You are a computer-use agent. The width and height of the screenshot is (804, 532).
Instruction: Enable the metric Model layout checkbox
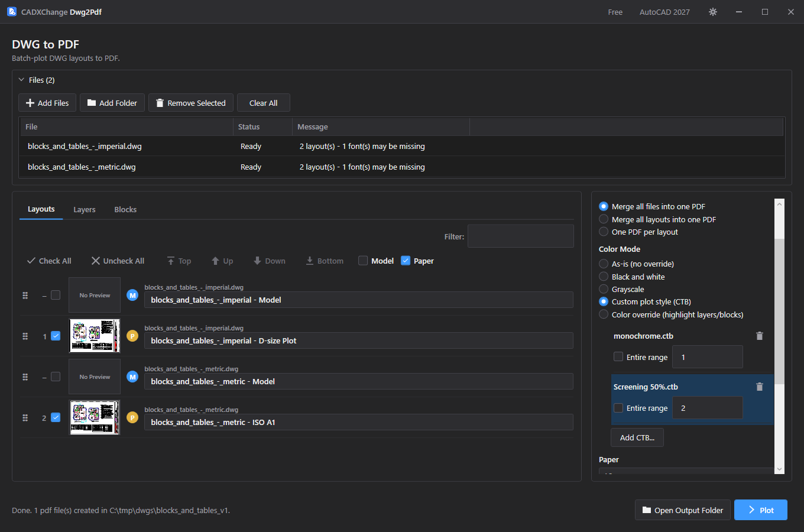point(56,377)
